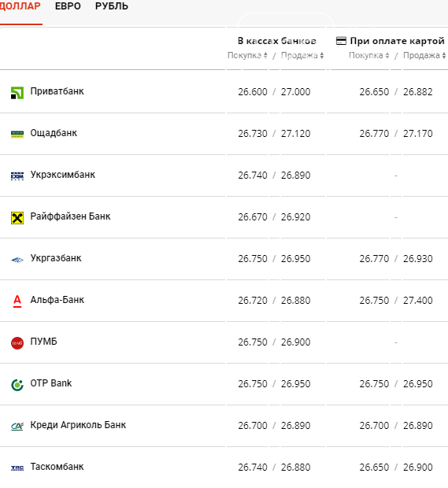The height and width of the screenshot is (488, 448).
Task: Open the Укргазбанк bank name link
Action: point(56,258)
